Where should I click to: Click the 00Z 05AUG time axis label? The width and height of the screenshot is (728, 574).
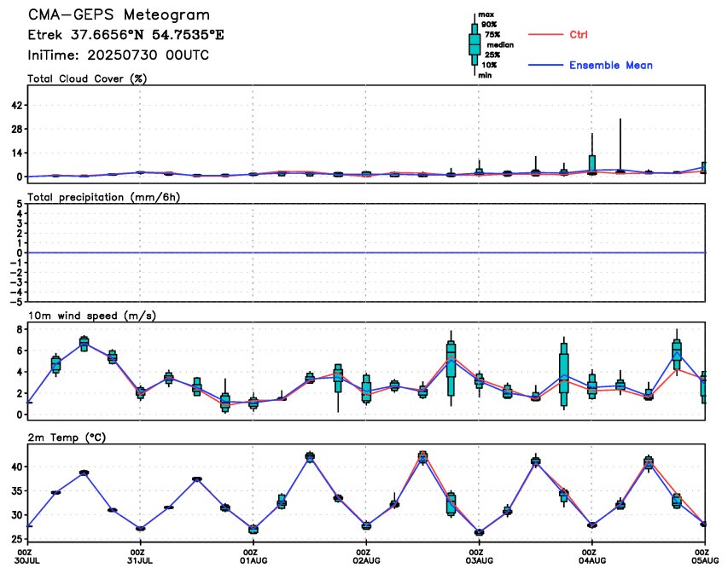pos(705,556)
